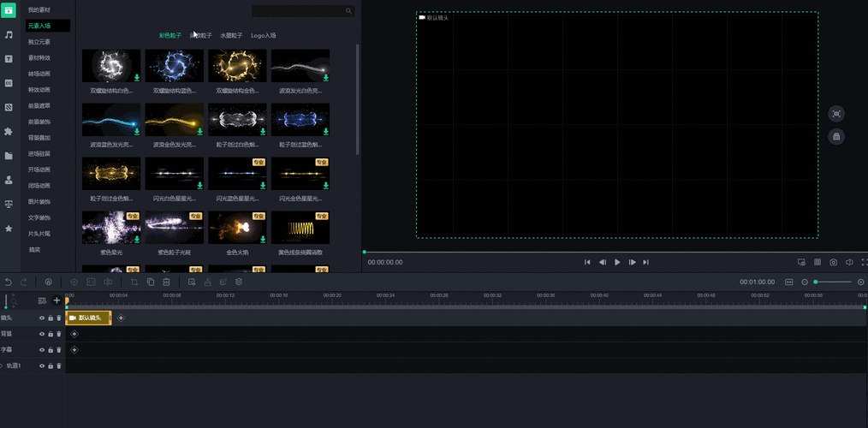Click the preview progress bar

pos(615,252)
